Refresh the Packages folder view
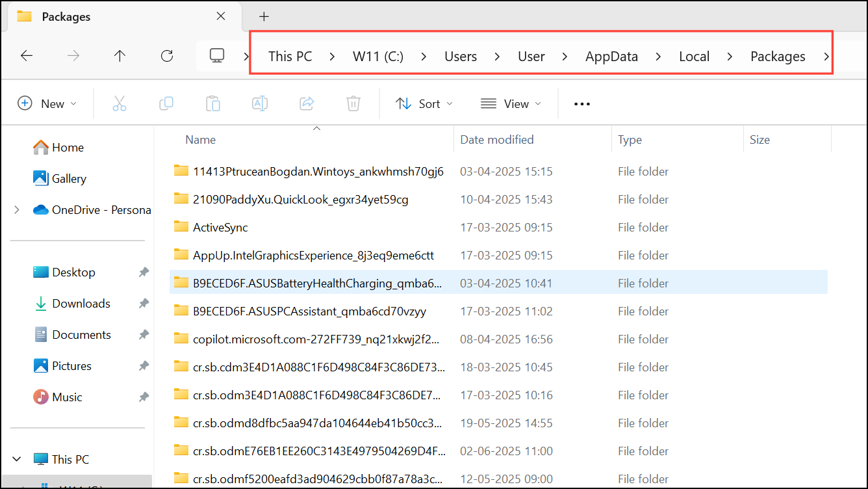Screen dimensions: 868x489 (x=167, y=56)
